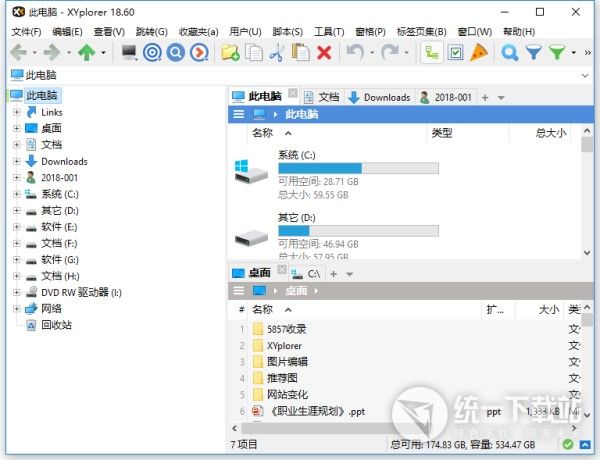This screenshot has height=460, width=600.
Task: Click the 系统 (C:) usage bar
Action: click(358, 168)
